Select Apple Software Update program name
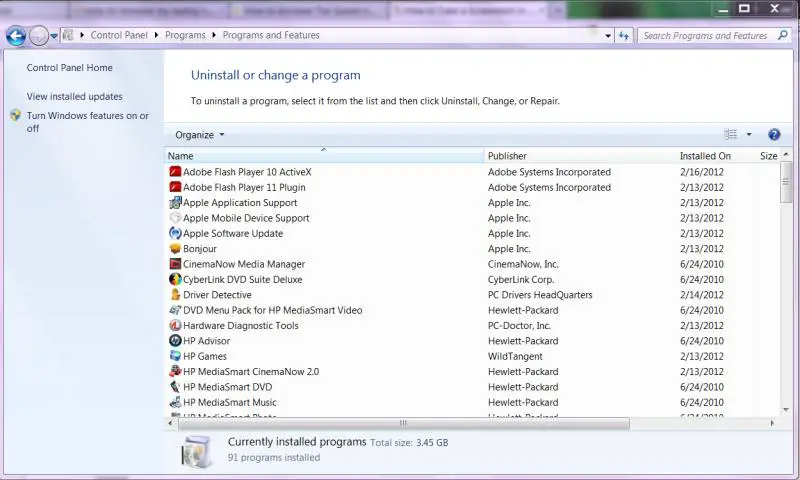 pyautogui.click(x=233, y=233)
